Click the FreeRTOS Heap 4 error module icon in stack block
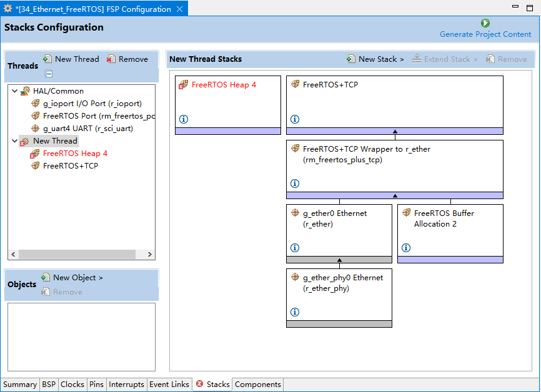The image size is (541, 392). click(183, 84)
